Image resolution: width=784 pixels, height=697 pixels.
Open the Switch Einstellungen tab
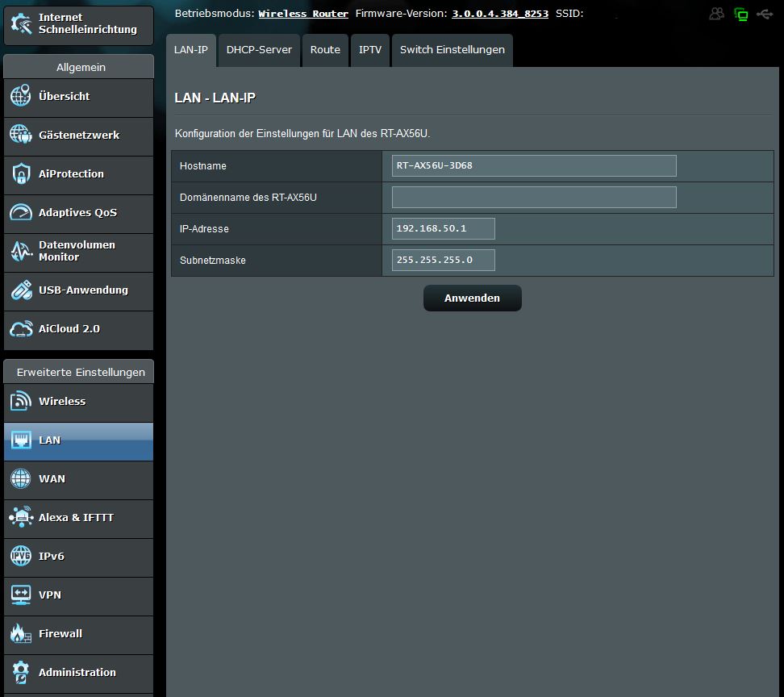[x=452, y=50]
